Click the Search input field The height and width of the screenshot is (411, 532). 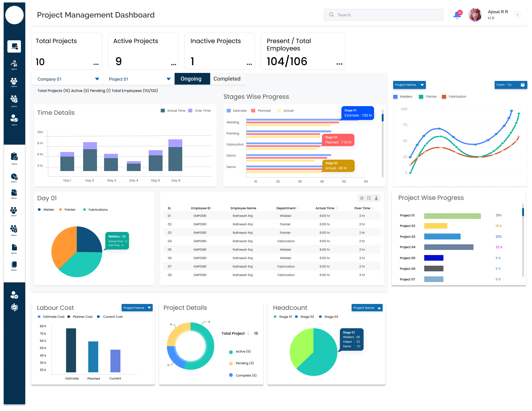383,15
